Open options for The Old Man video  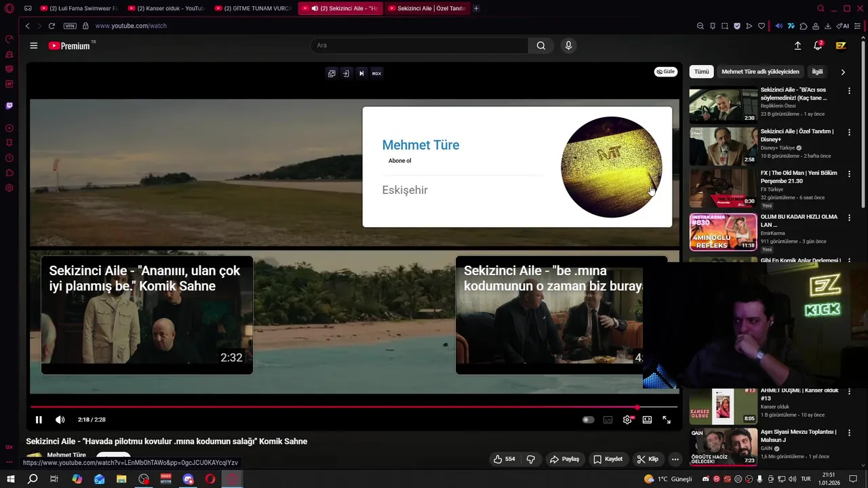(x=849, y=174)
